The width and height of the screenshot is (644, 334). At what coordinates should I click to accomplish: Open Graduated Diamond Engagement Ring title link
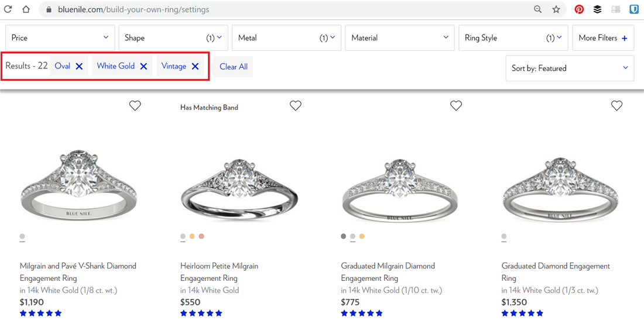pos(556,271)
